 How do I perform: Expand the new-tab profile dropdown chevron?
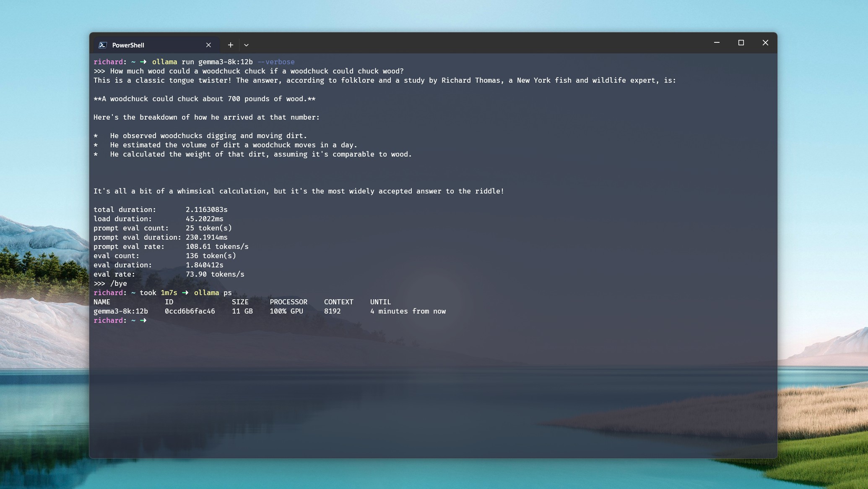click(x=246, y=45)
